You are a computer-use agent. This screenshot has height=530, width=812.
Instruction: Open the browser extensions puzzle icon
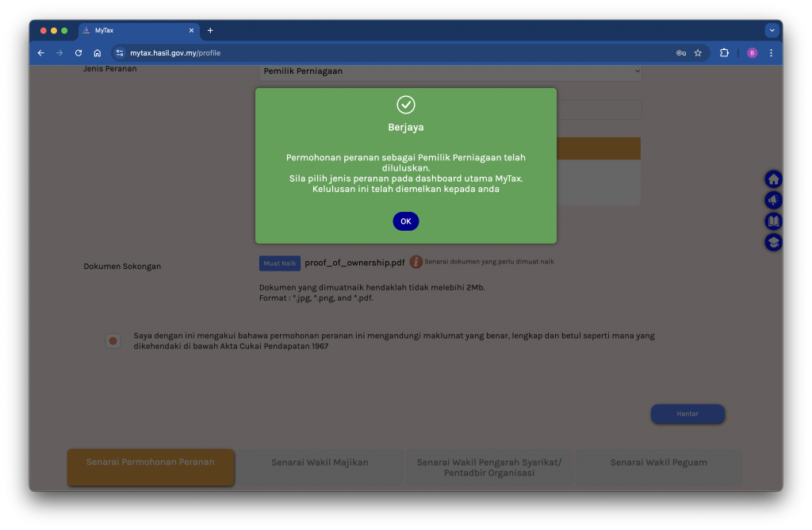click(x=724, y=53)
